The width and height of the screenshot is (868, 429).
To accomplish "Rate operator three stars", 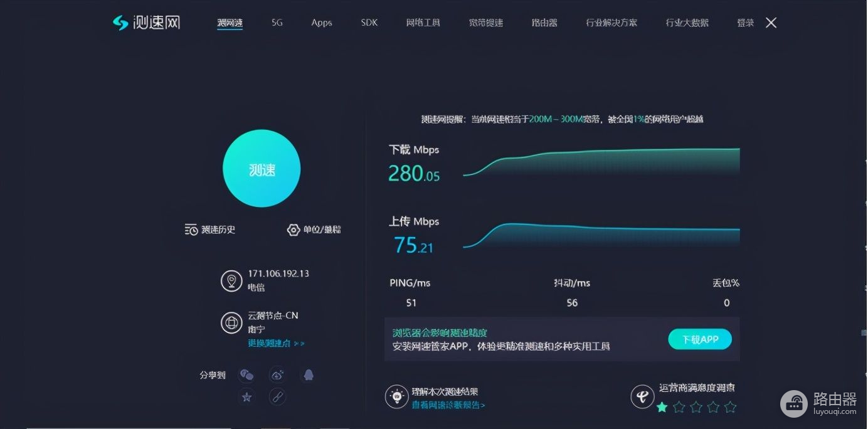I will (x=696, y=407).
